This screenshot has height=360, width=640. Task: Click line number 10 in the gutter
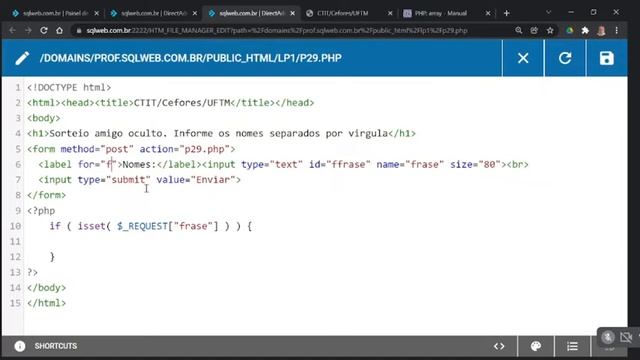(x=15, y=226)
